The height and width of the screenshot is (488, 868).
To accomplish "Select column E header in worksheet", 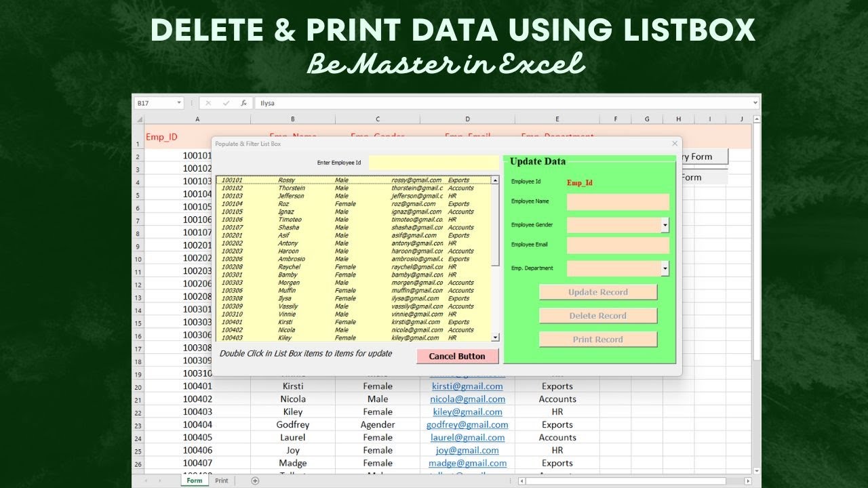I will point(557,119).
